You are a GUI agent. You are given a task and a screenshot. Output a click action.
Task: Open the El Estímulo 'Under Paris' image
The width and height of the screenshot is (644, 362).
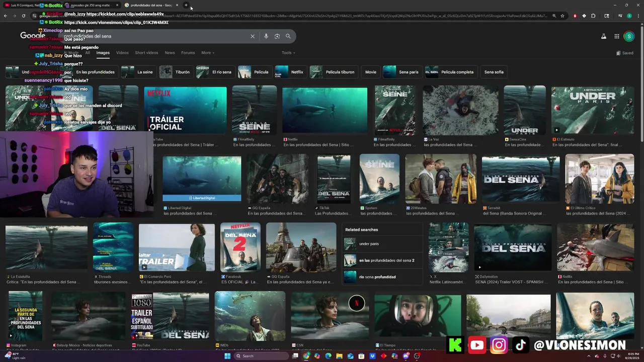coord(593,111)
